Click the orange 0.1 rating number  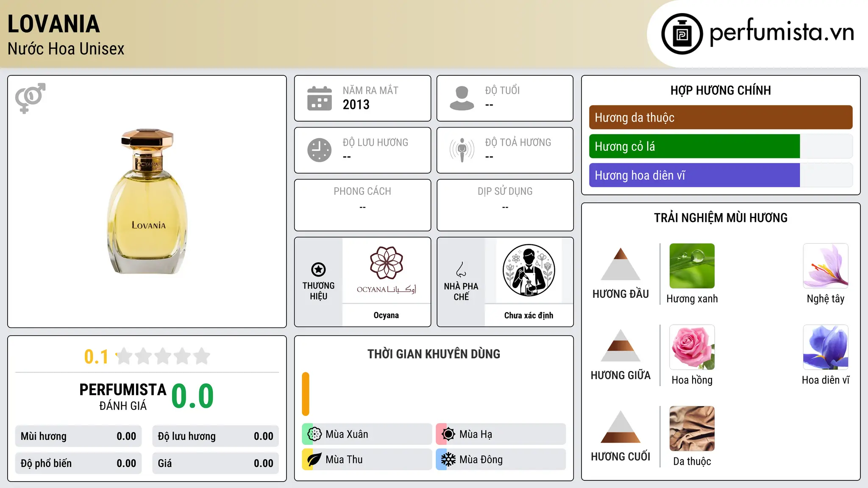96,357
